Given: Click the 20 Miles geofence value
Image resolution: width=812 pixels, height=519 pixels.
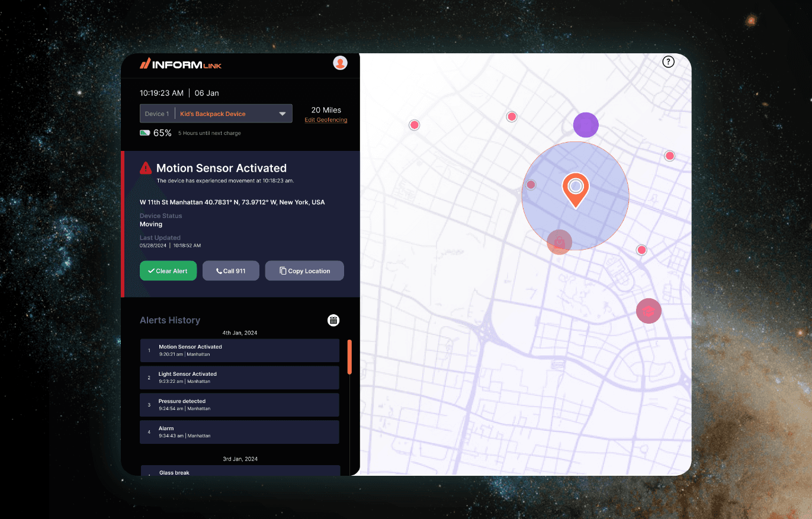Looking at the screenshot, I should 326,110.
